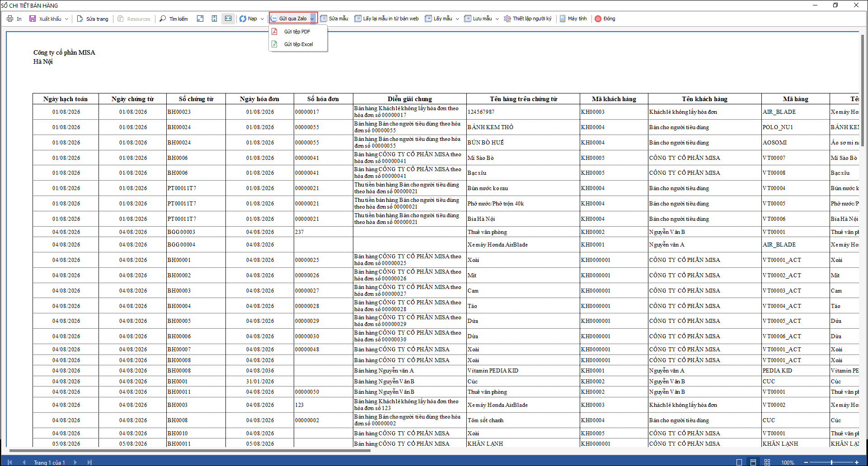Image resolution: width=868 pixels, height=466 pixels.
Task: Switch to single page view mode
Action: pyautogui.click(x=739, y=462)
